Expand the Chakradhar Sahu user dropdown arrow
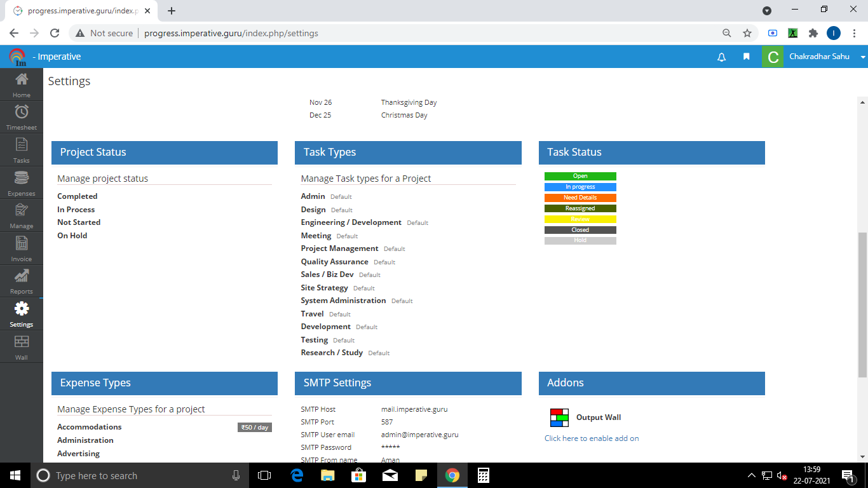 coord(862,57)
